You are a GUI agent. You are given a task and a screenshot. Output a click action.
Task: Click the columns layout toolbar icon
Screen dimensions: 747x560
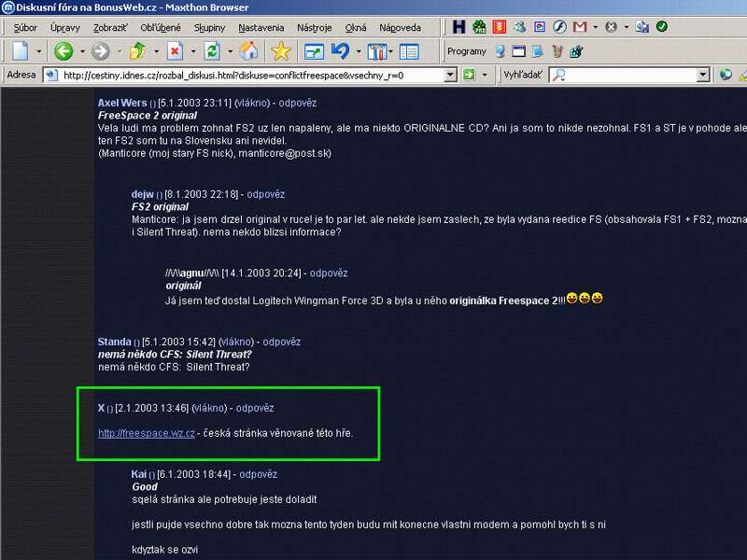coord(377,51)
